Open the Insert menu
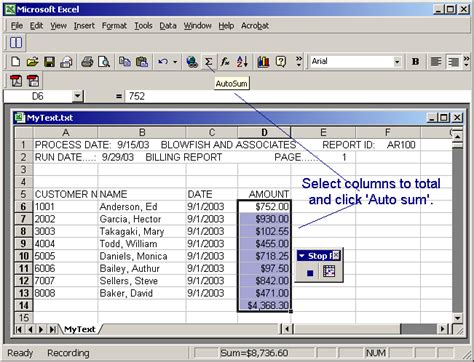The height and width of the screenshot is (362, 474). 84,26
